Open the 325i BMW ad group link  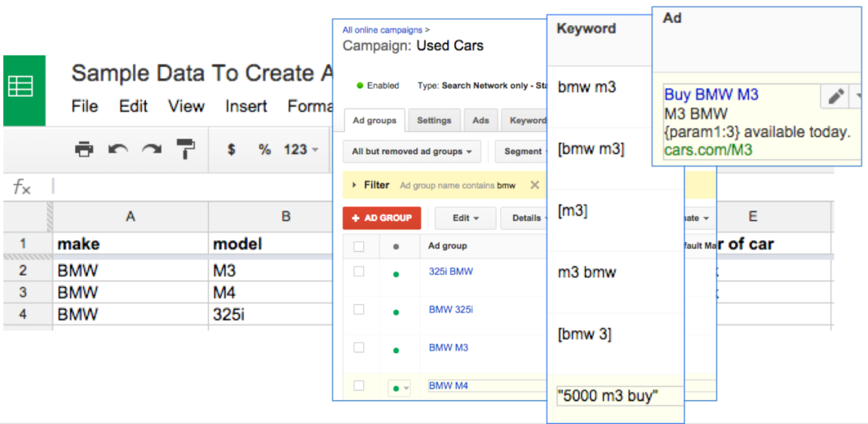pyautogui.click(x=451, y=272)
